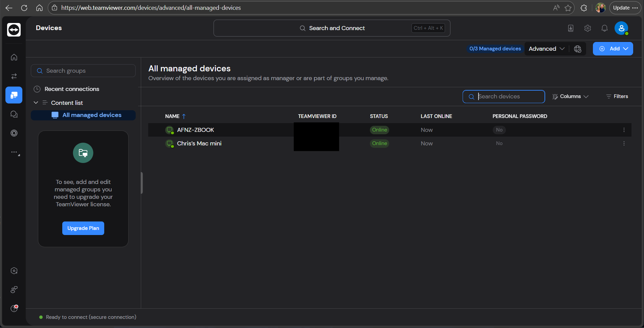Click the browser refresh button
The image size is (644, 328).
click(x=24, y=8)
